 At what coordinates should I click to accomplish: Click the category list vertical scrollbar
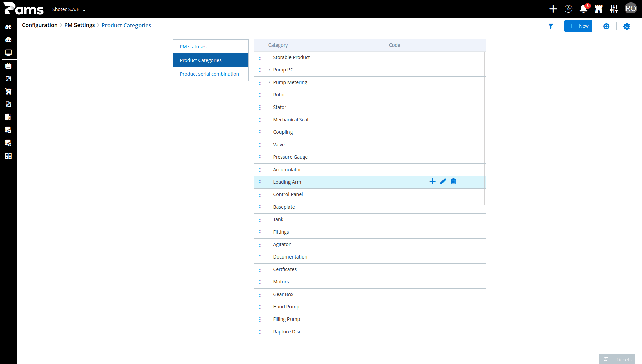(485, 128)
